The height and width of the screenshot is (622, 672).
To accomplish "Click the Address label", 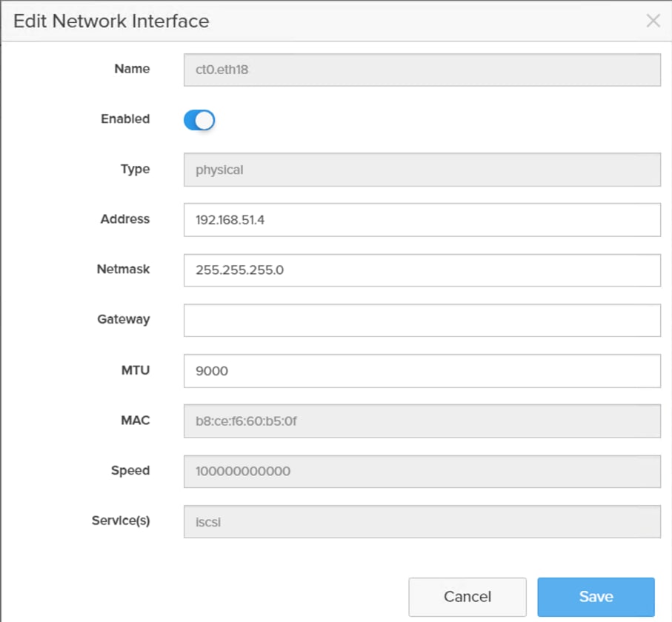I will (x=124, y=219).
